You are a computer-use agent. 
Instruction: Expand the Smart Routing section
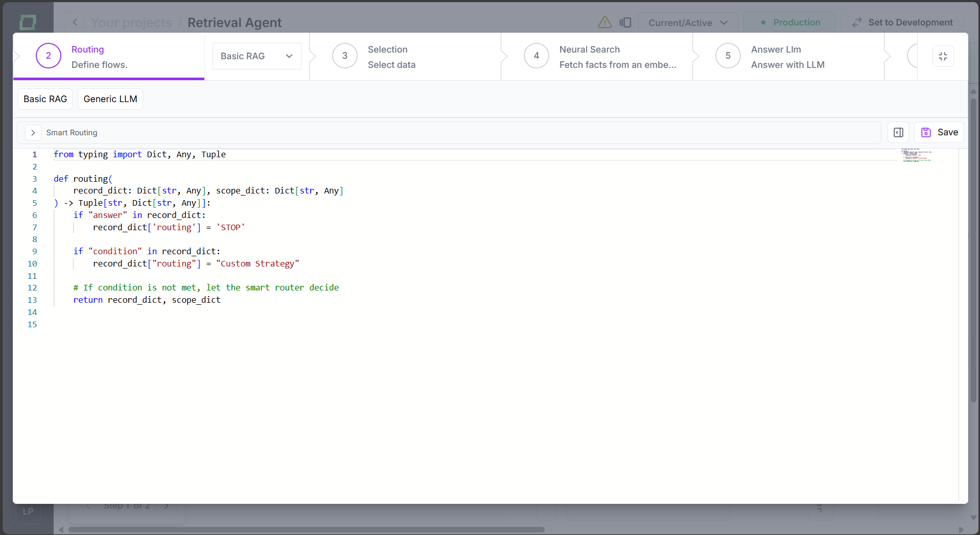pos(33,133)
